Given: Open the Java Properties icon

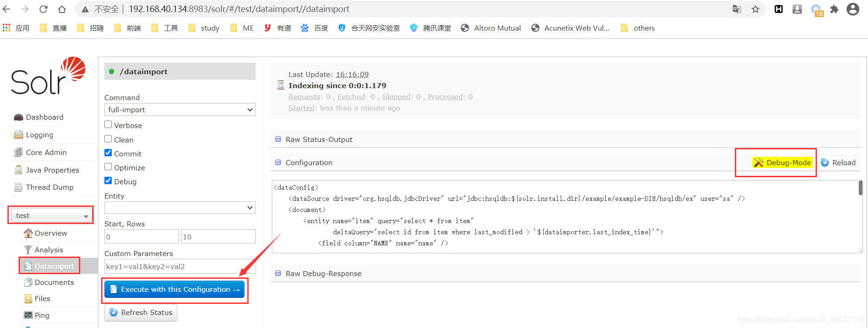Looking at the screenshot, I should click(x=19, y=170).
